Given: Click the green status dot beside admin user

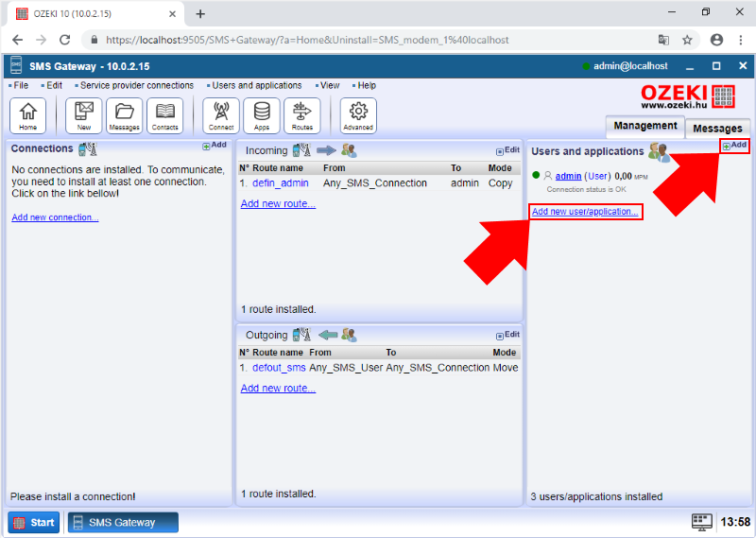Looking at the screenshot, I should pyautogui.click(x=536, y=175).
